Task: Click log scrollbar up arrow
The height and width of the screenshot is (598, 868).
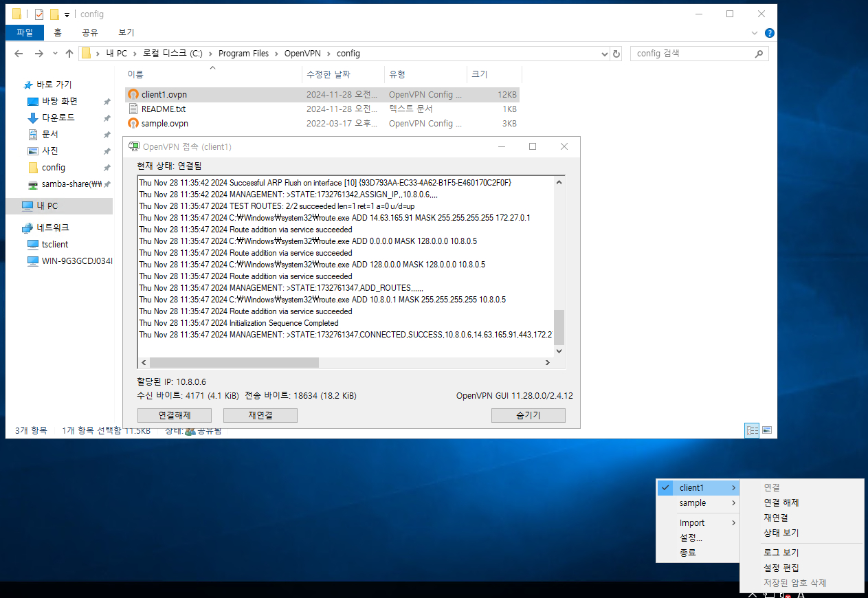Action: [559, 182]
